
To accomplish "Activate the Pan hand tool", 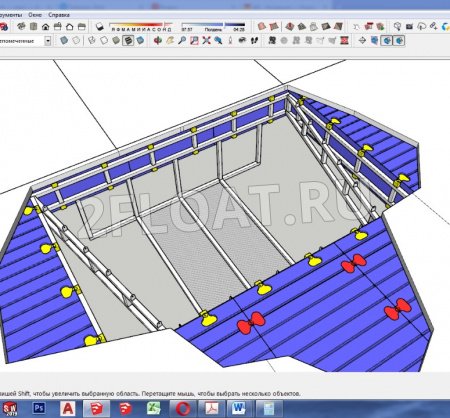I will tap(170, 41).
